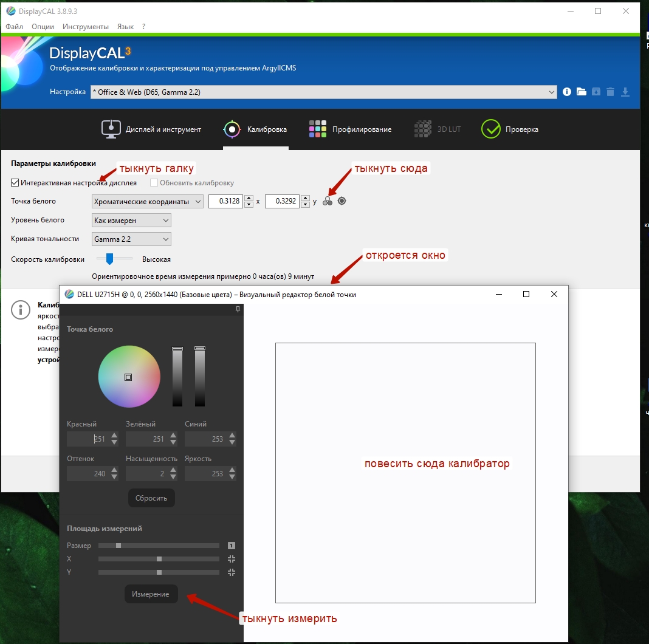Image resolution: width=649 pixels, height=644 pixels.
Task: Click the Сбросить button
Action: [151, 498]
